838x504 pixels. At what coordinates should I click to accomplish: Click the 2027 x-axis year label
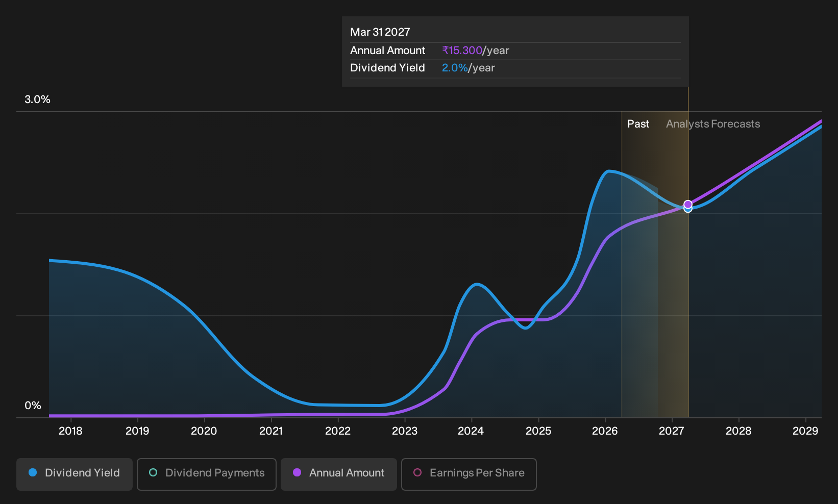pyautogui.click(x=671, y=431)
